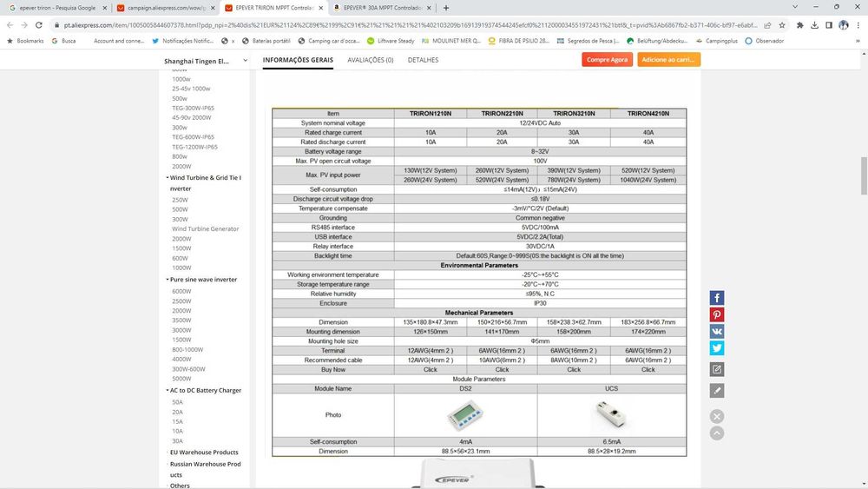Viewport: 868px width, 489px height.
Task: Toggle Chrome side panel icon
Action: tap(829, 25)
